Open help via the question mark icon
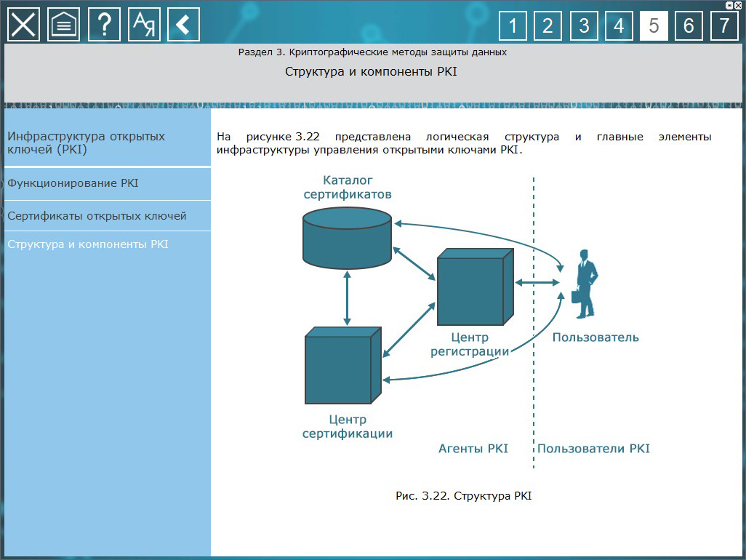Viewport: 746px width, 560px height. click(104, 25)
